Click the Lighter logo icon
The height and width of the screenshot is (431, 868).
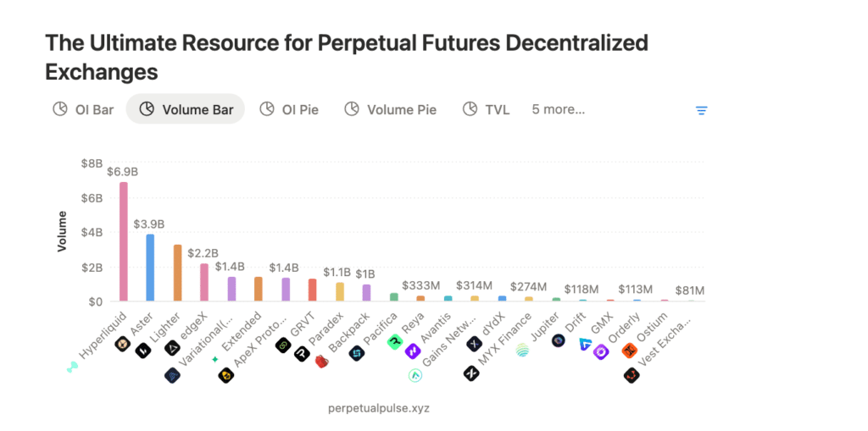pos(143,351)
